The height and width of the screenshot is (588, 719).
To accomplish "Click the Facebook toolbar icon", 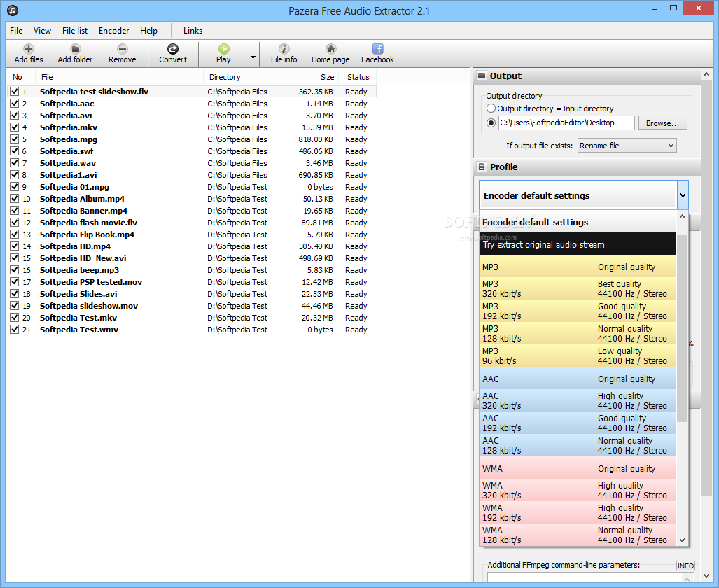I will [377, 49].
